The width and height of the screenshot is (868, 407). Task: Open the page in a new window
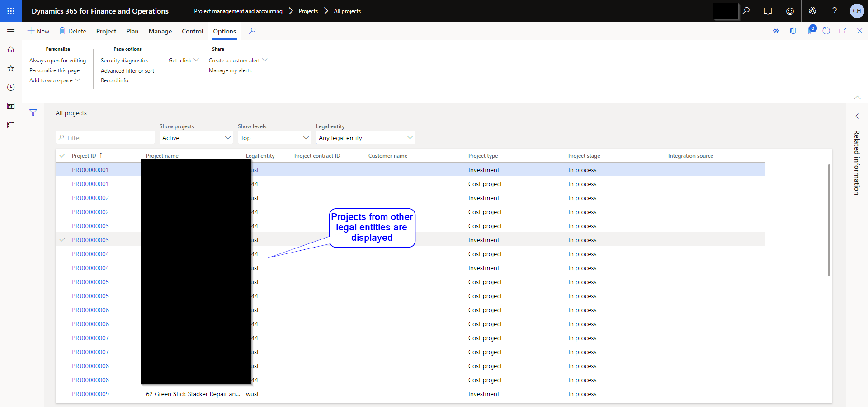pos(843,31)
